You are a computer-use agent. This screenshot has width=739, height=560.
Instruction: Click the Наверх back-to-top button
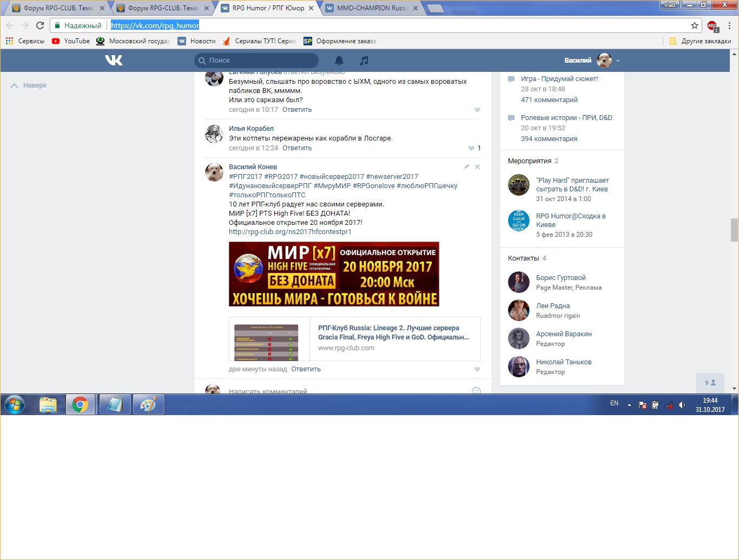[29, 85]
